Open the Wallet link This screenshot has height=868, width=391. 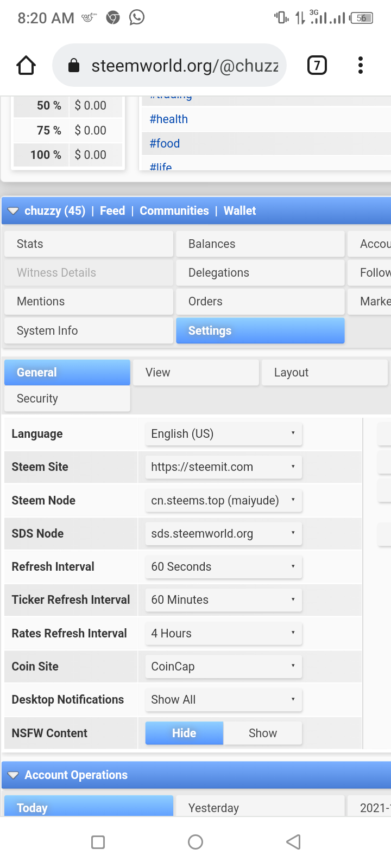pos(239,211)
